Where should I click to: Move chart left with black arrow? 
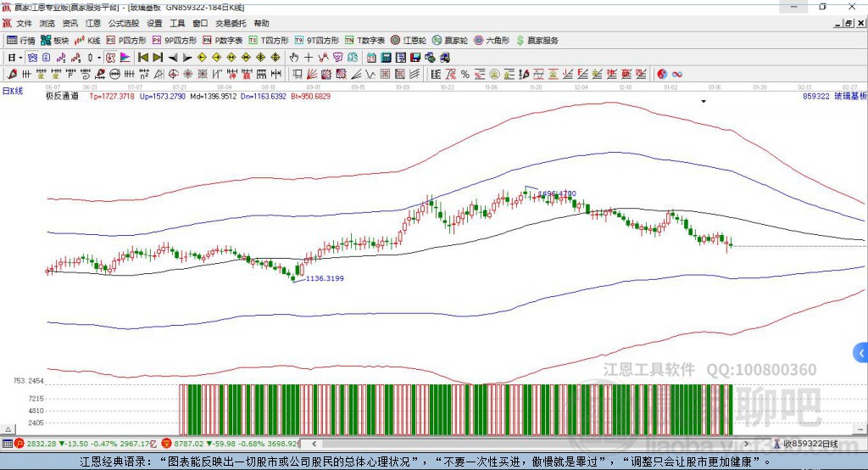[x=173, y=58]
